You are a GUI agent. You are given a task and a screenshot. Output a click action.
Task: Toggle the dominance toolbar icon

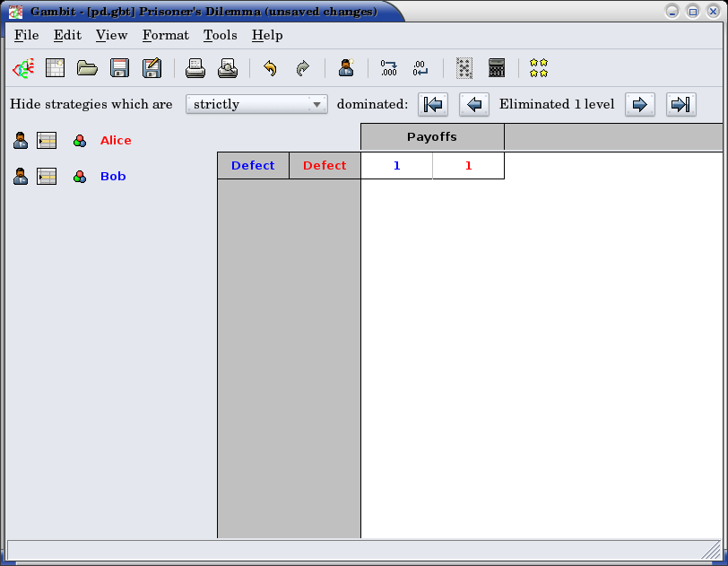(464, 68)
